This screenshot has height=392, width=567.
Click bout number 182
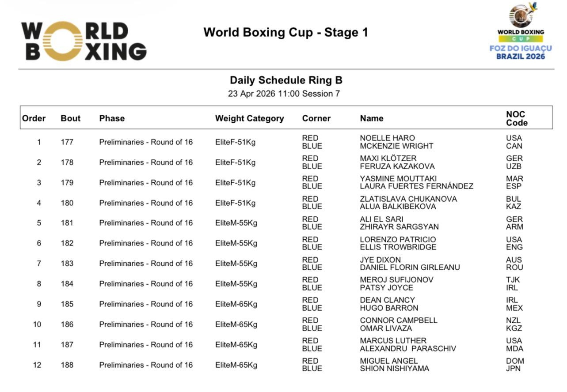click(67, 243)
